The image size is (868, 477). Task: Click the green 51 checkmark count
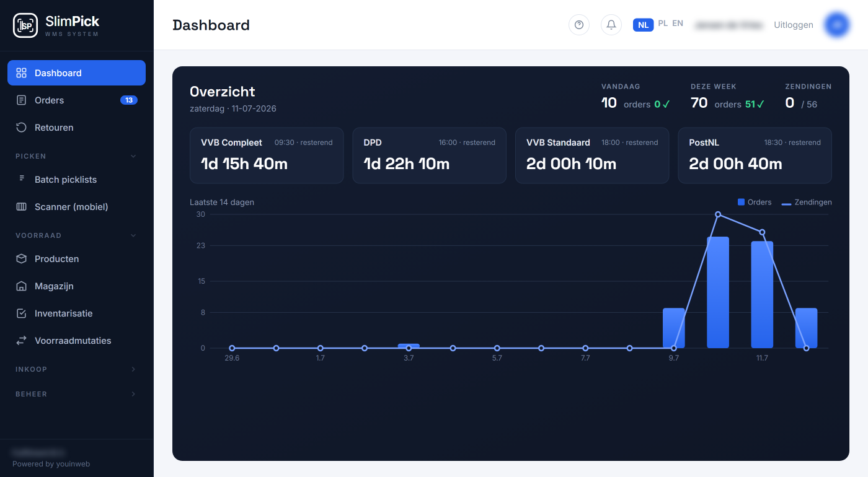coord(755,104)
